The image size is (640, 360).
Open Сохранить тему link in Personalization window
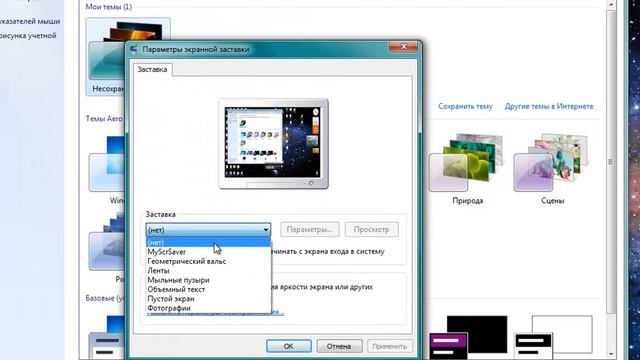pos(465,107)
